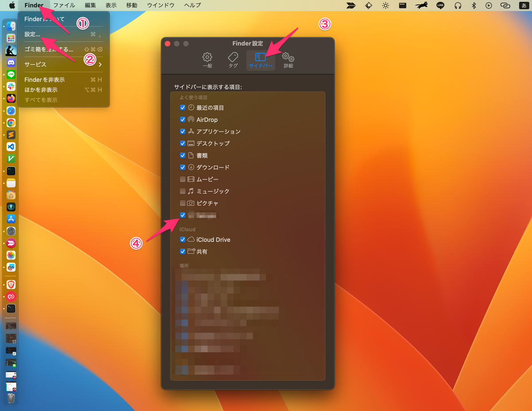532x411 pixels.
Task: Select Finderを非表示 menu item
Action: pos(63,80)
